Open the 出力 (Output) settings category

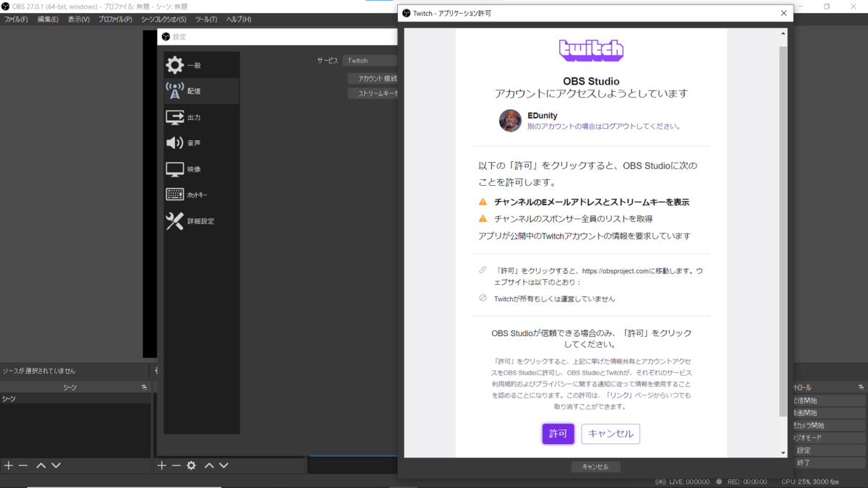tap(201, 117)
